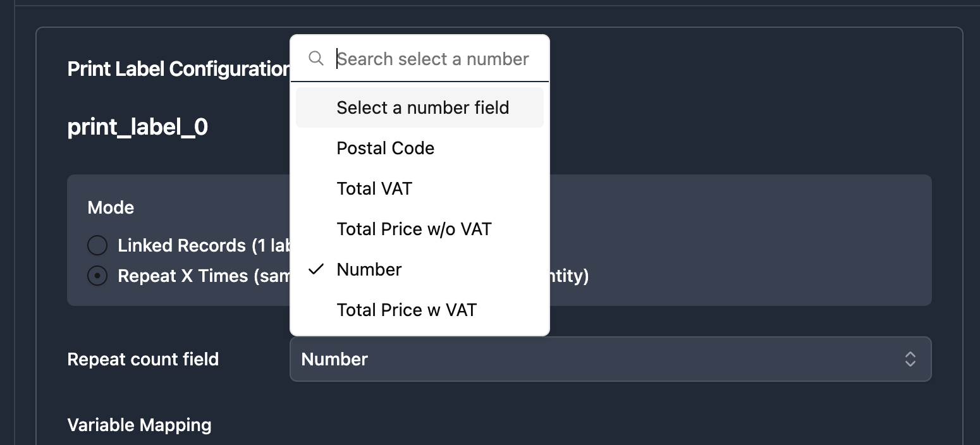Focus the 'Search select a number' input
Image resolution: width=980 pixels, height=445 pixels.
[x=432, y=59]
